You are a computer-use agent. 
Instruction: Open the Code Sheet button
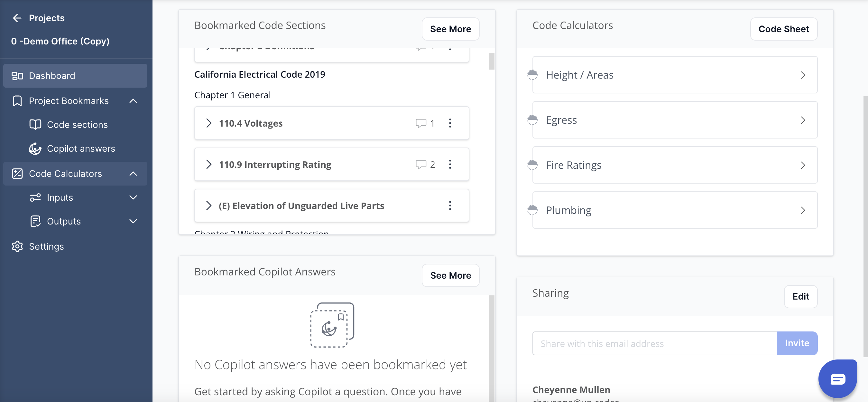(783, 29)
